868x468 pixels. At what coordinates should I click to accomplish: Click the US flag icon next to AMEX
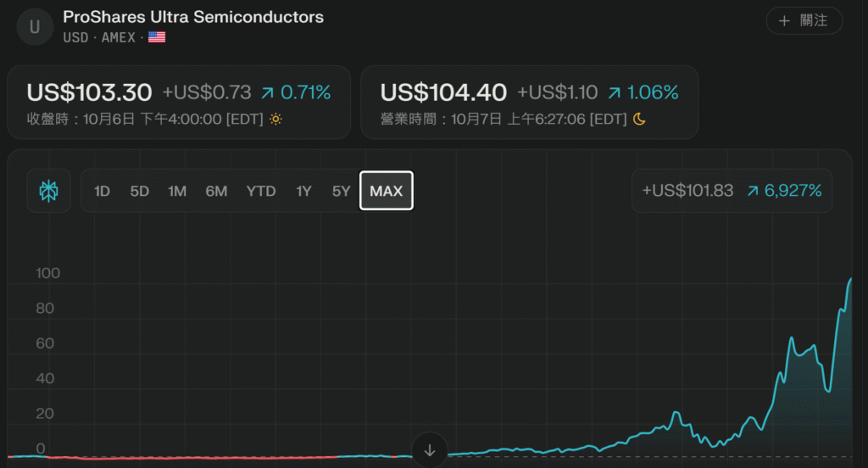(x=157, y=37)
